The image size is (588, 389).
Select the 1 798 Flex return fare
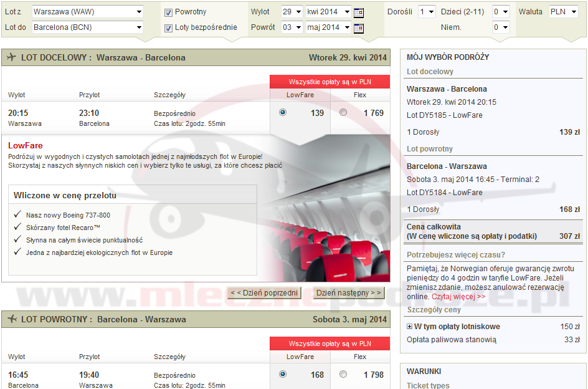click(343, 374)
